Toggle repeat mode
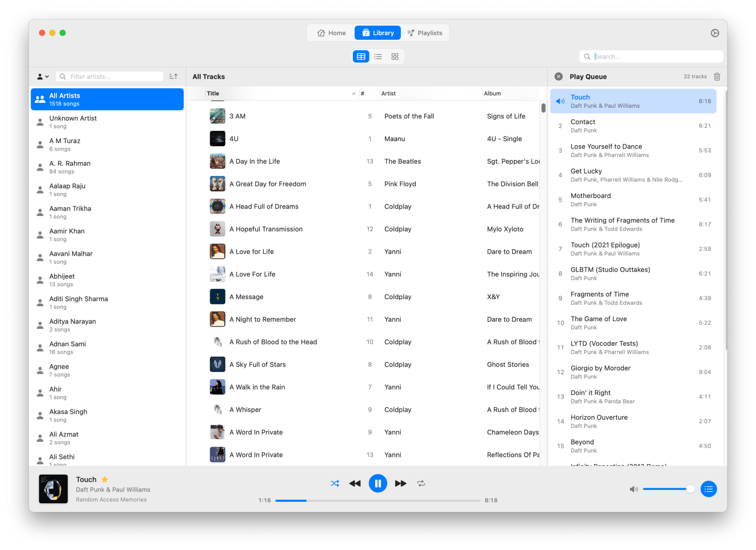 click(x=421, y=484)
